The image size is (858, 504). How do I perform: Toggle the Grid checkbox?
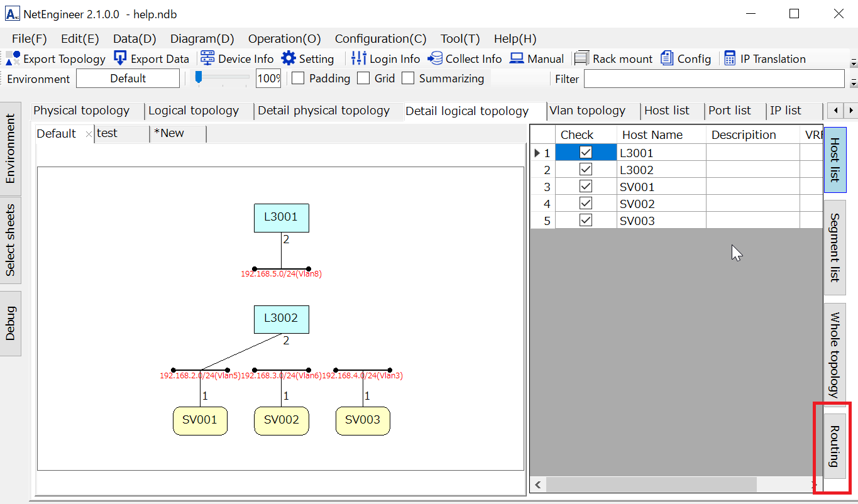click(x=363, y=79)
